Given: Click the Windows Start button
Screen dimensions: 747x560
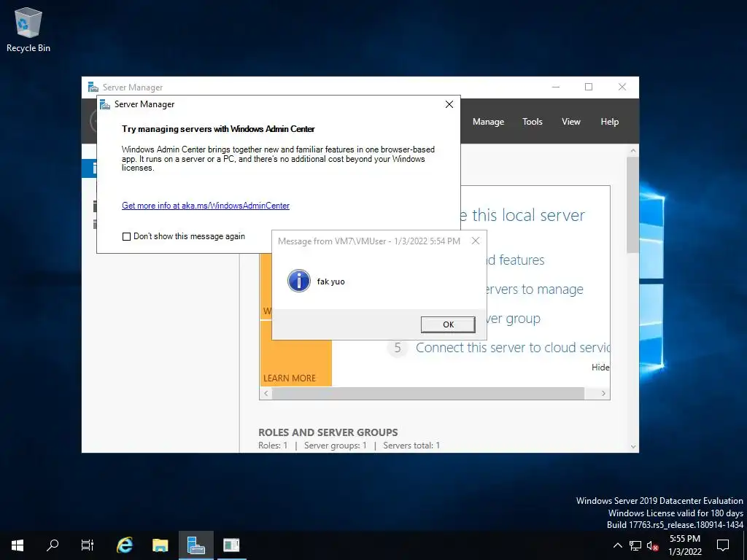Looking at the screenshot, I should pyautogui.click(x=18, y=545).
